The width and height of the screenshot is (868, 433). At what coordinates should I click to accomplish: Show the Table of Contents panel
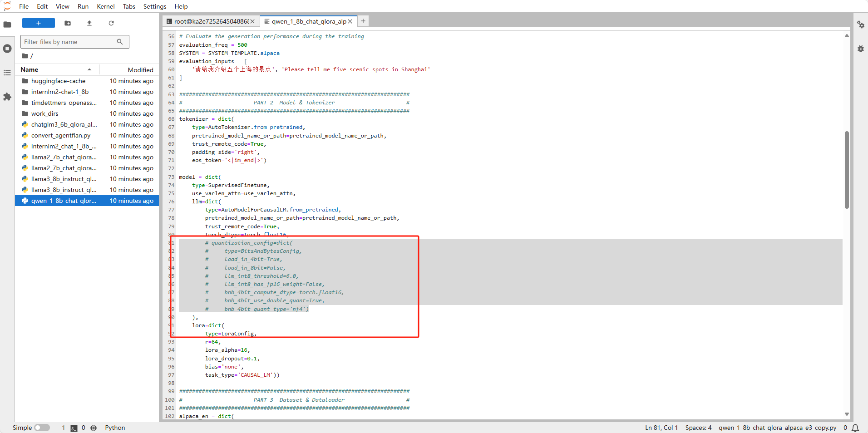(7, 73)
